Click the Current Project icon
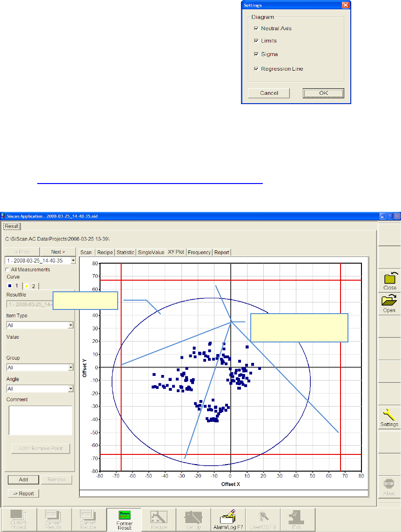Image resolution: width=401 pixels, height=532 pixels. click(x=19, y=519)
